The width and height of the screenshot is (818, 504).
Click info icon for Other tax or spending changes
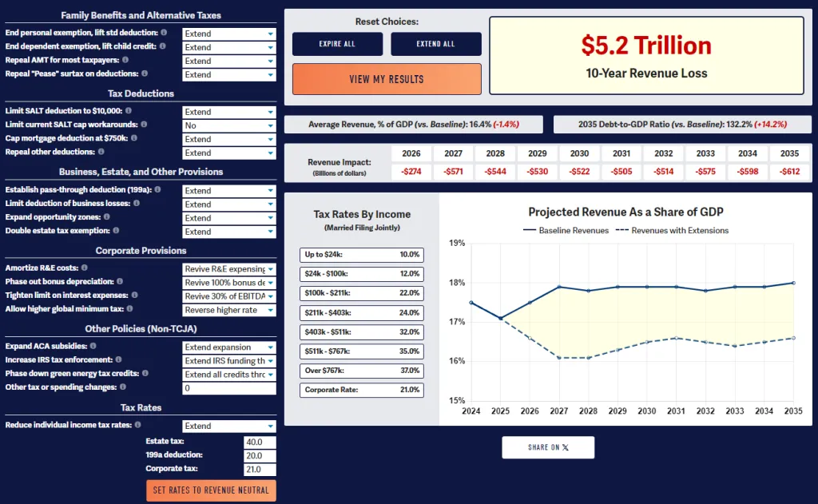123,387
